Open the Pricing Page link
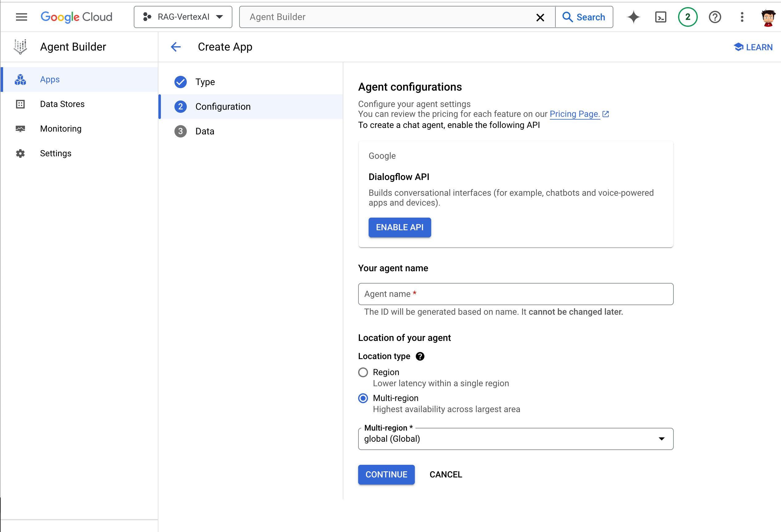 coord(575,114)
